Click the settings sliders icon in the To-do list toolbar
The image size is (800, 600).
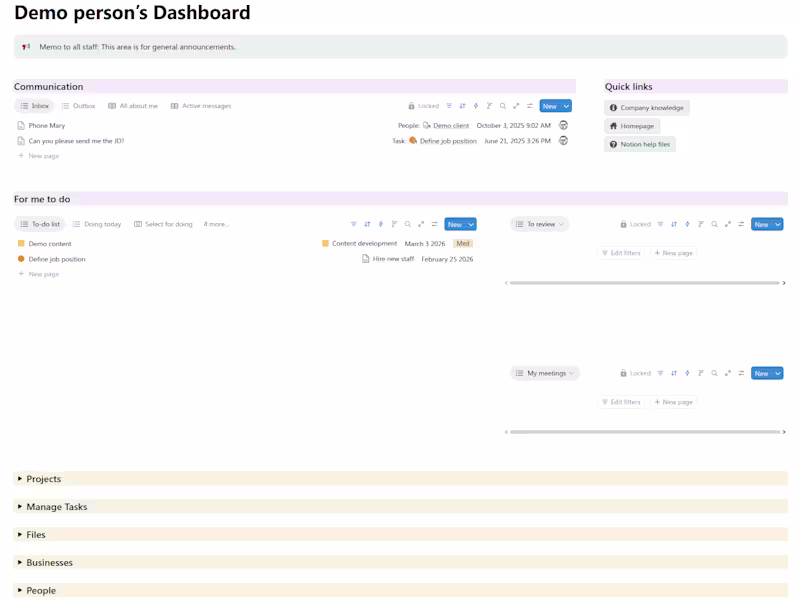(435, 224)
